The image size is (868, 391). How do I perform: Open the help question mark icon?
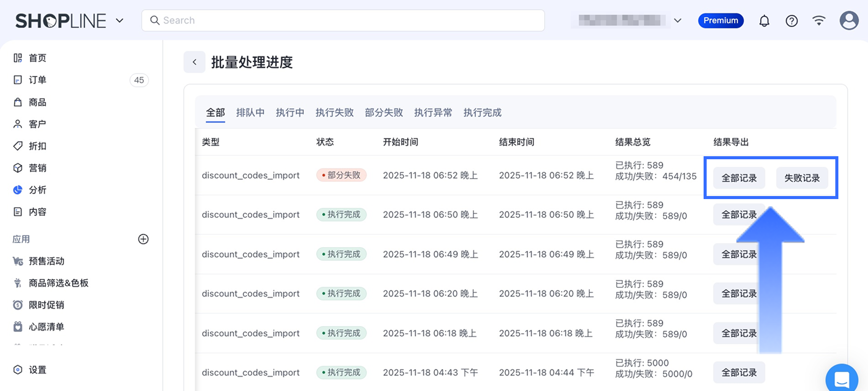click(791, 21)
